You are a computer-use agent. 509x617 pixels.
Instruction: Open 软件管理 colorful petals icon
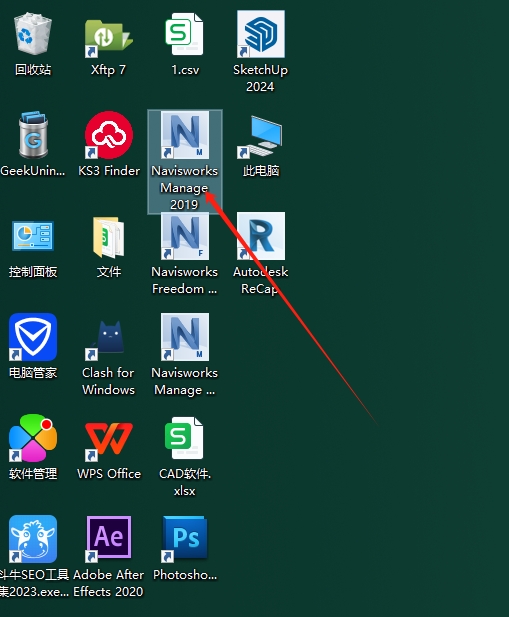pos(33,438)
